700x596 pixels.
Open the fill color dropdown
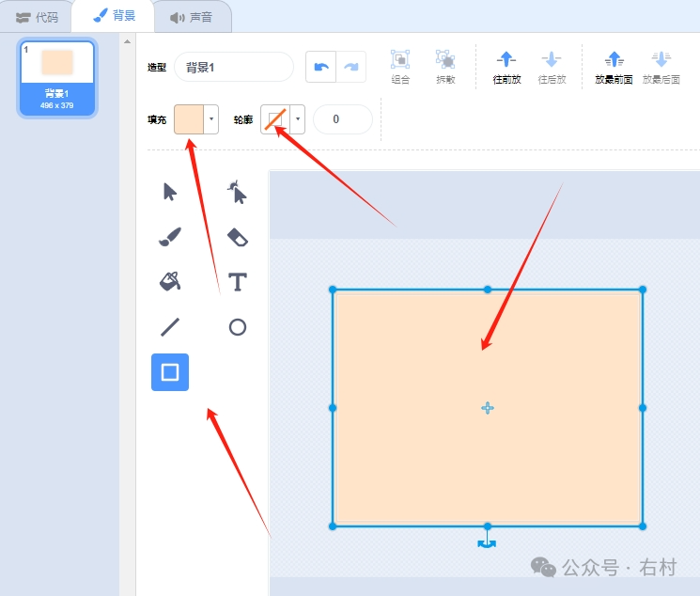coord(211,119)
